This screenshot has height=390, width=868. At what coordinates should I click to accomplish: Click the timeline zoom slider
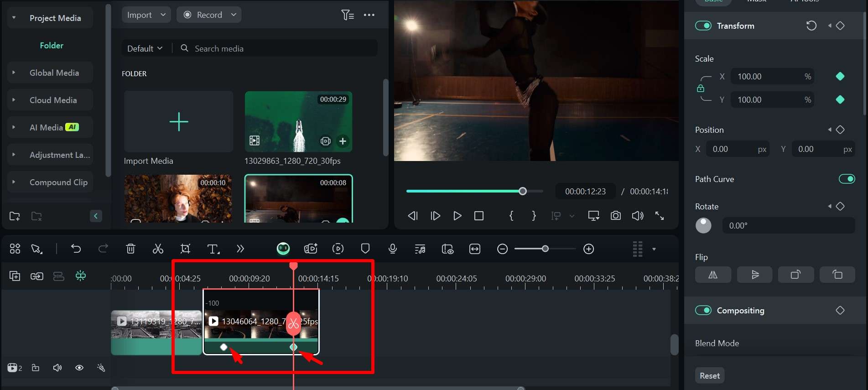[x=545, y=249]
